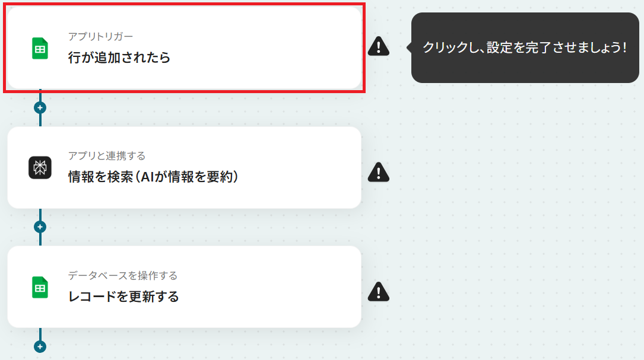The height and width of the screenshot is (360, 644).
Task: Click warning icon beside 行が追加されたら
Action: coord(378,46)
